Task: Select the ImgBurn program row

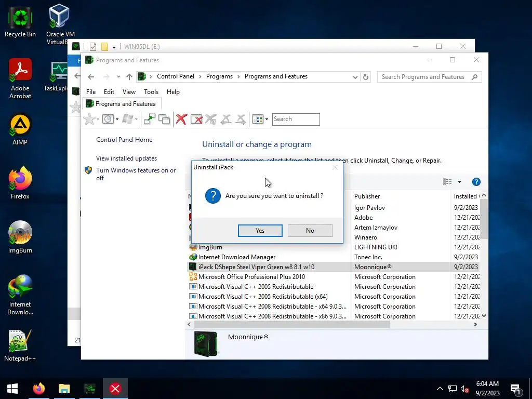Action: [333, 247]
